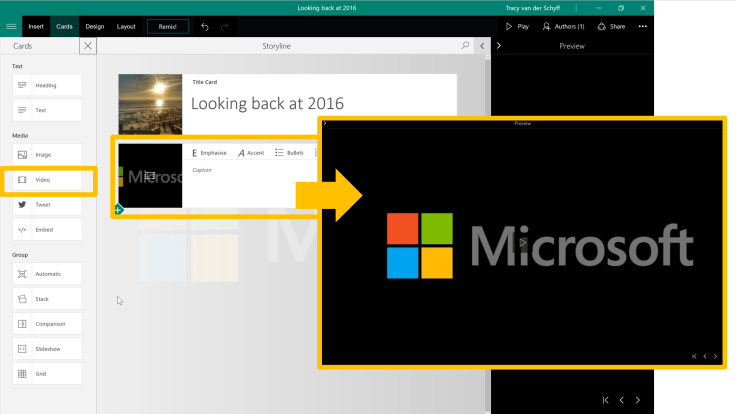Toggle Bullets for the caption text
The image size is (736, 414).
tap(290, 153)
